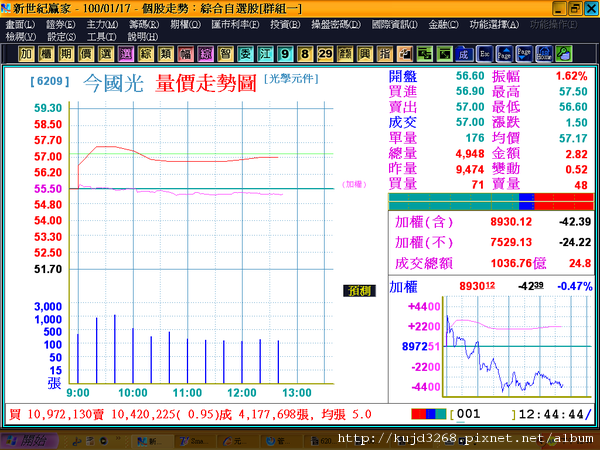Click the -0.47% index change value
This screenshot has height=450, width=600.
[x=575, y=286]
